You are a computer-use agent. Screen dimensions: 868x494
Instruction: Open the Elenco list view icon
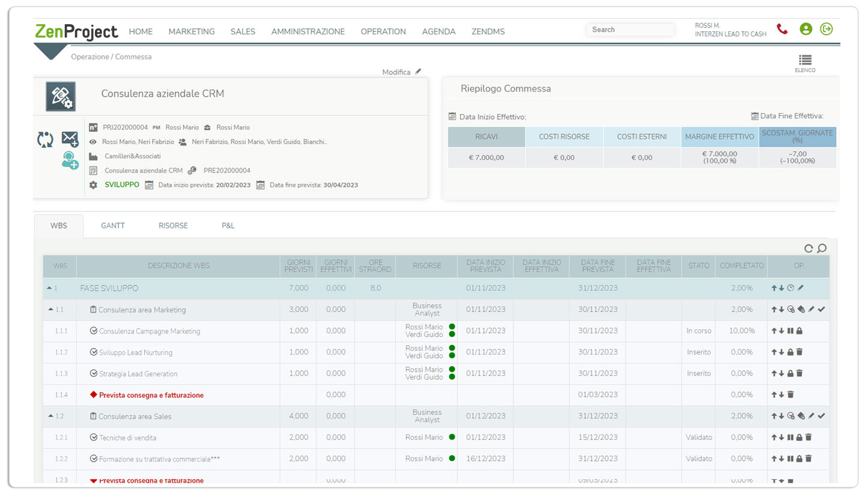tap(805, 60)
